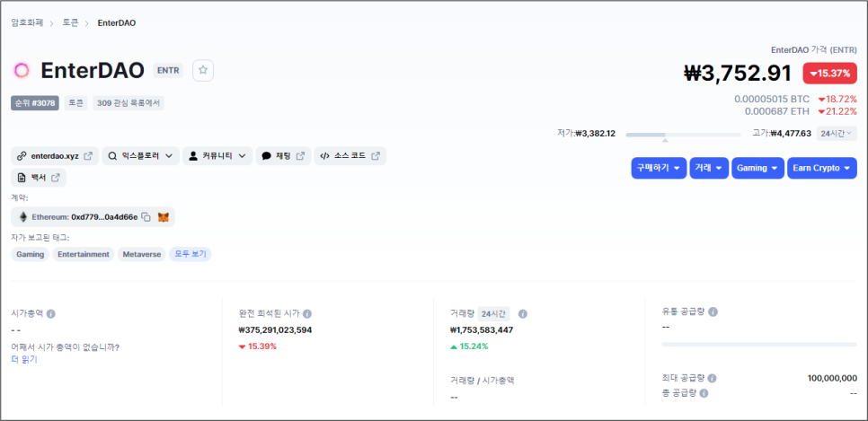
Task: Show info for 총 공급량
Action: 704,393
